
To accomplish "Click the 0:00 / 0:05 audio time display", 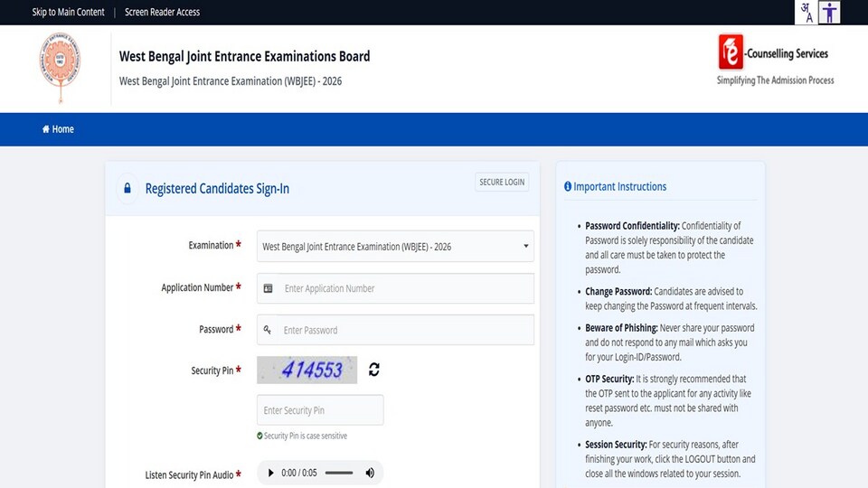I will 299,473.
